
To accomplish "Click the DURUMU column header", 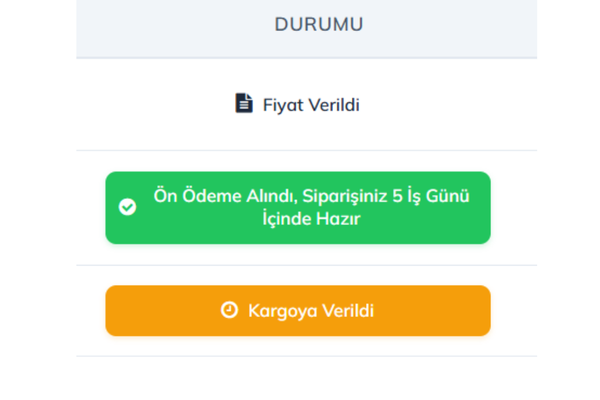I will [x=319, y=24].
